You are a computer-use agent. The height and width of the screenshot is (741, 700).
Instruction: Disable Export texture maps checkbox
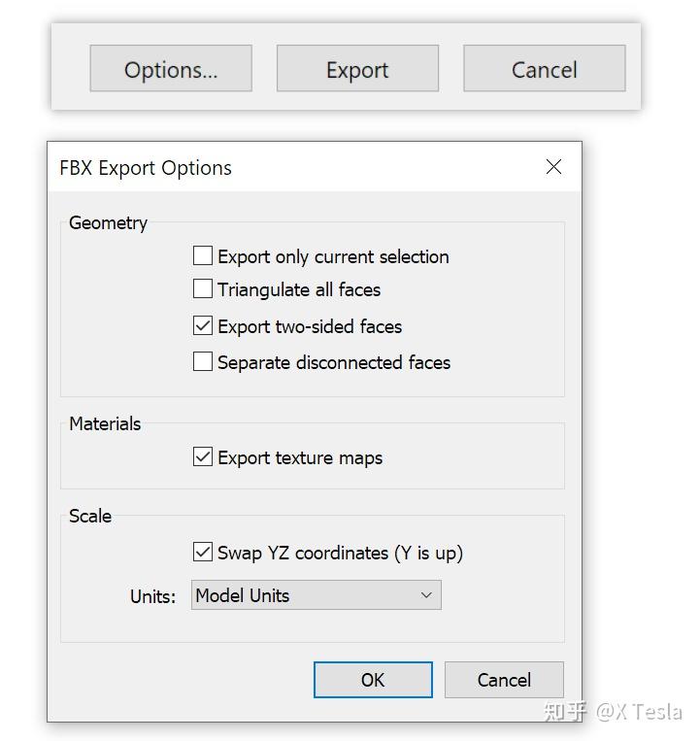click(x=203, y=457)
